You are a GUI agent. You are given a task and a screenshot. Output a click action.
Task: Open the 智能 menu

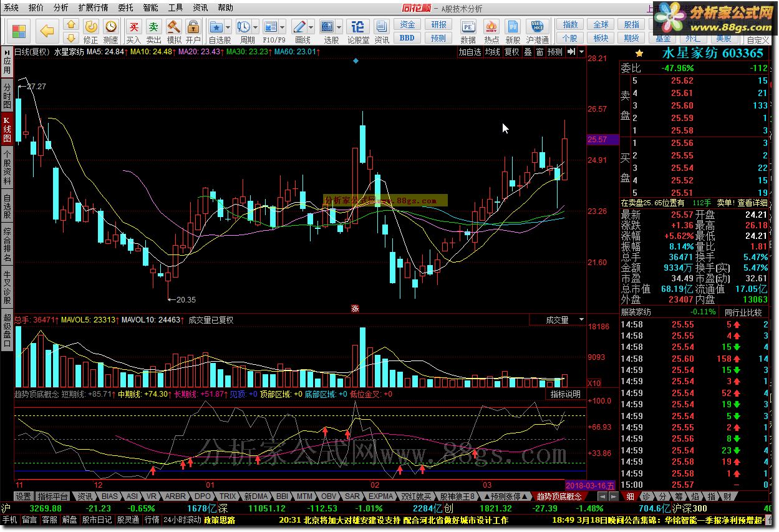point(150,7)
